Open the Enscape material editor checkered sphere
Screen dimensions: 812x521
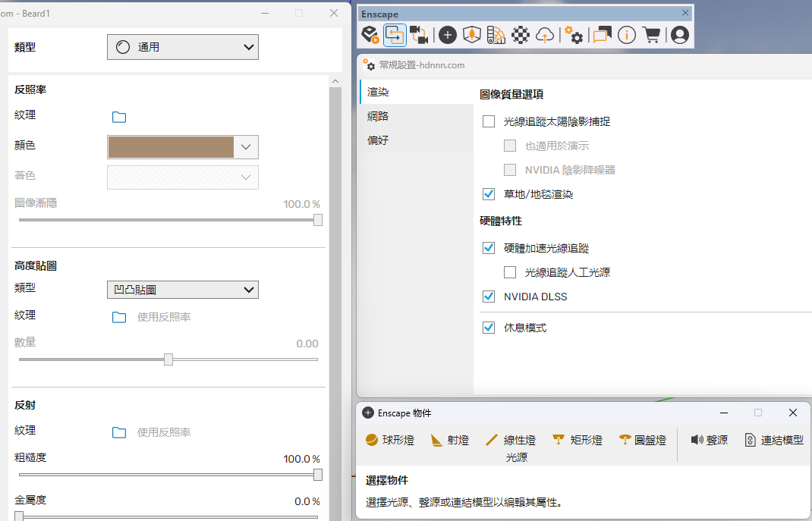pyautogui.click(x=520, y=34)
